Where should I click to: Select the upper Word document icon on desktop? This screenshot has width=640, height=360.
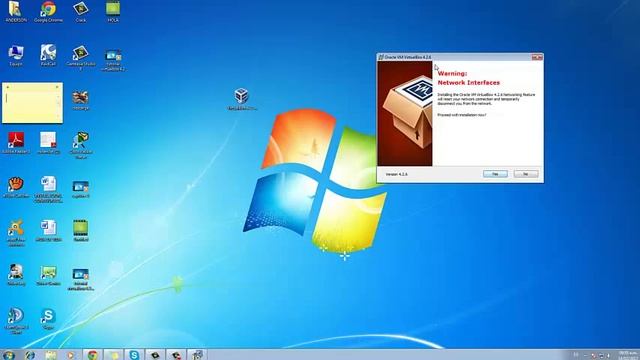48,189
